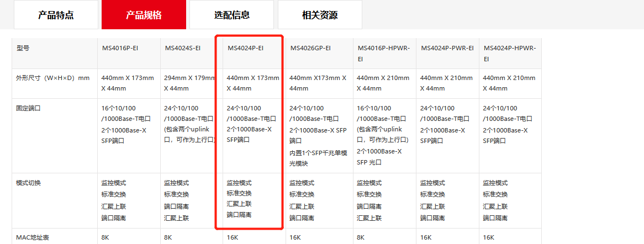Click the MS4024P-PWR-EI MAC table value 16K
This screenshot has width=644, height=244.
tap(426, 237)
